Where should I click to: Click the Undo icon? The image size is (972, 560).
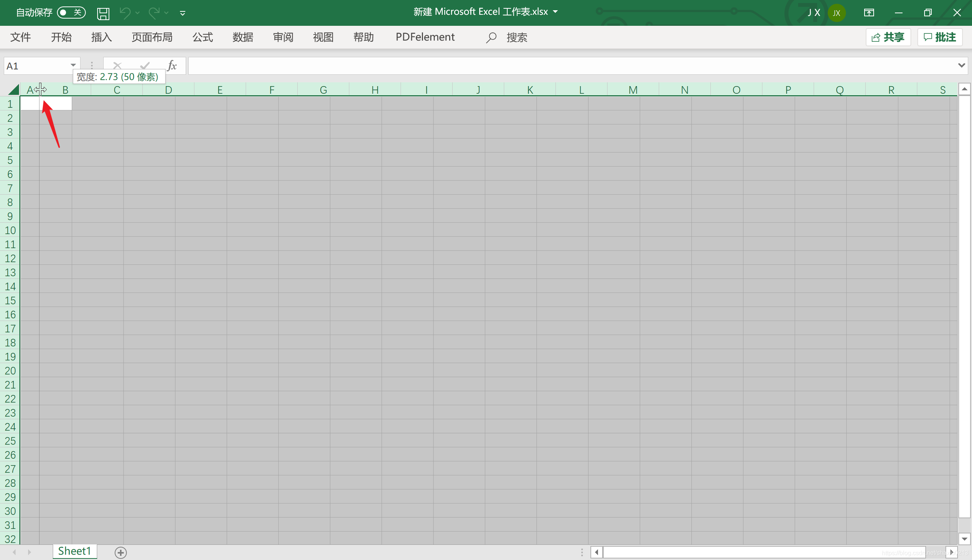click(125, 13)
